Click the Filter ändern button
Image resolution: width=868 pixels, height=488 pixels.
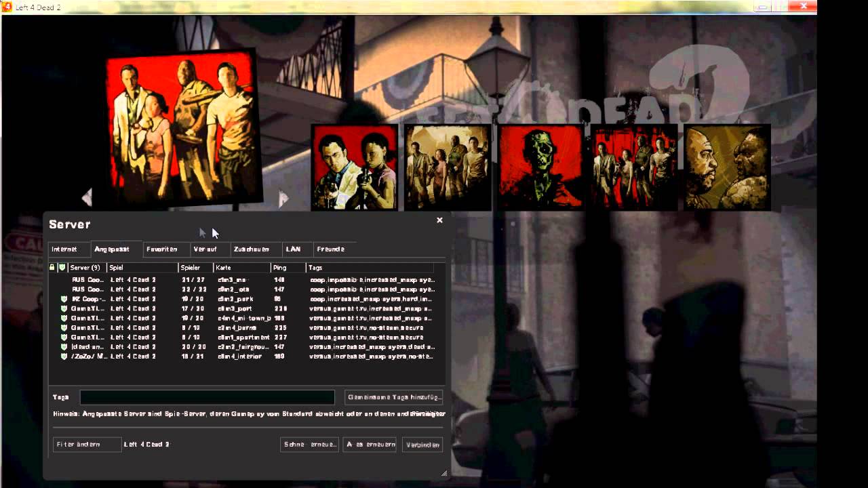click(87, 445)
